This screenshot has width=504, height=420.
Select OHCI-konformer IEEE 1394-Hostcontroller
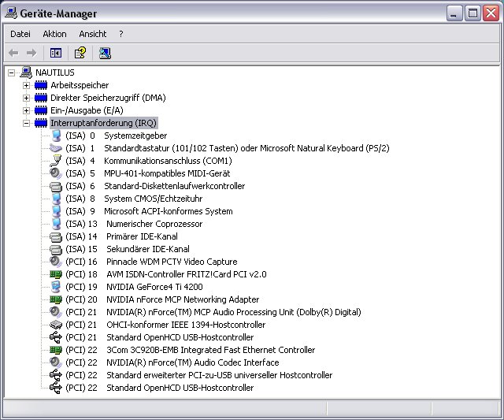point(165,325)
